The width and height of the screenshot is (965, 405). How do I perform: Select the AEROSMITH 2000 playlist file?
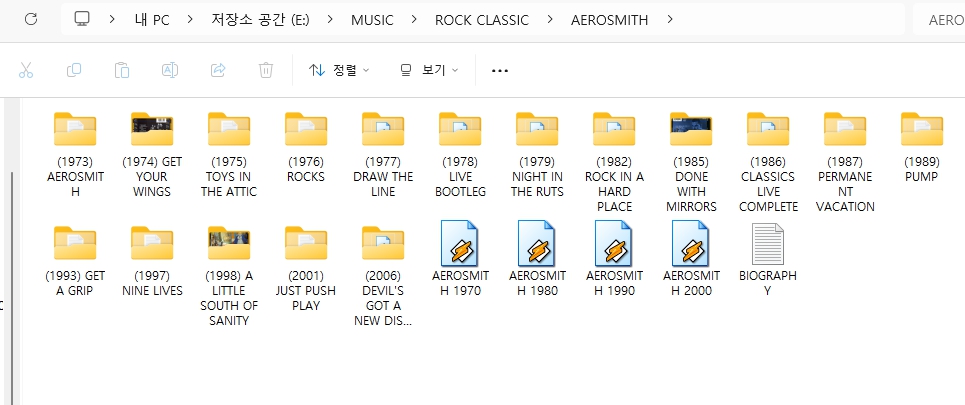coord(691,259)
